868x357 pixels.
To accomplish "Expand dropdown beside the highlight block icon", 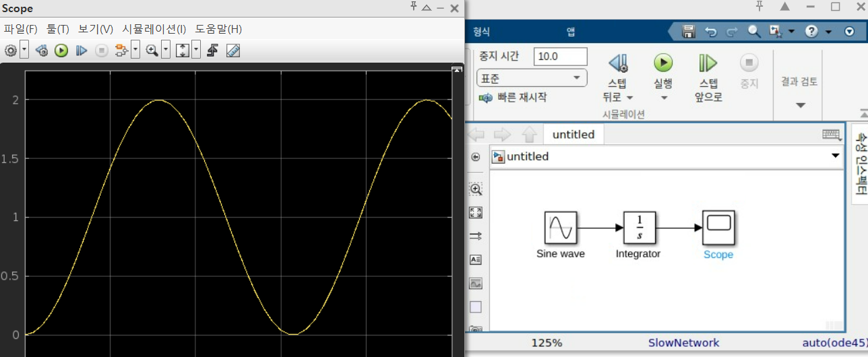I will click(135, 50).
